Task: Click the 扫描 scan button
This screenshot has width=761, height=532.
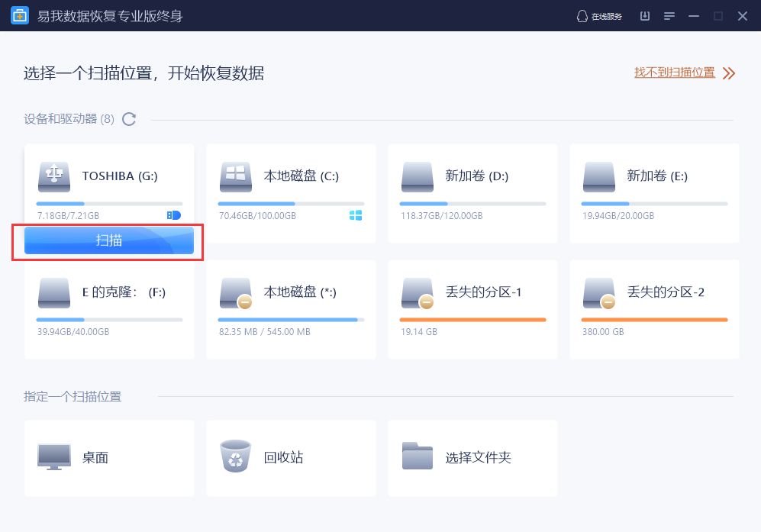Action: [108, 240]
